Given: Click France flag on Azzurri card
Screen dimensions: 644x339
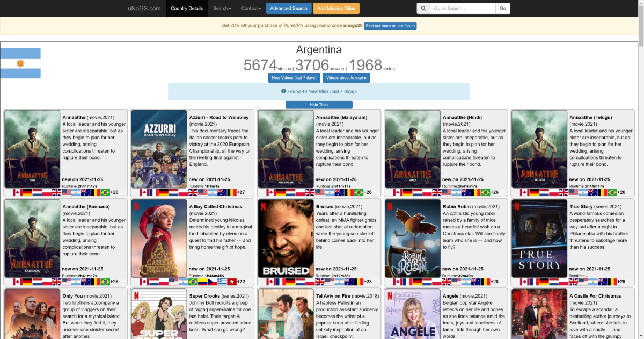Looking at the screenshot, I should (154, 192).
